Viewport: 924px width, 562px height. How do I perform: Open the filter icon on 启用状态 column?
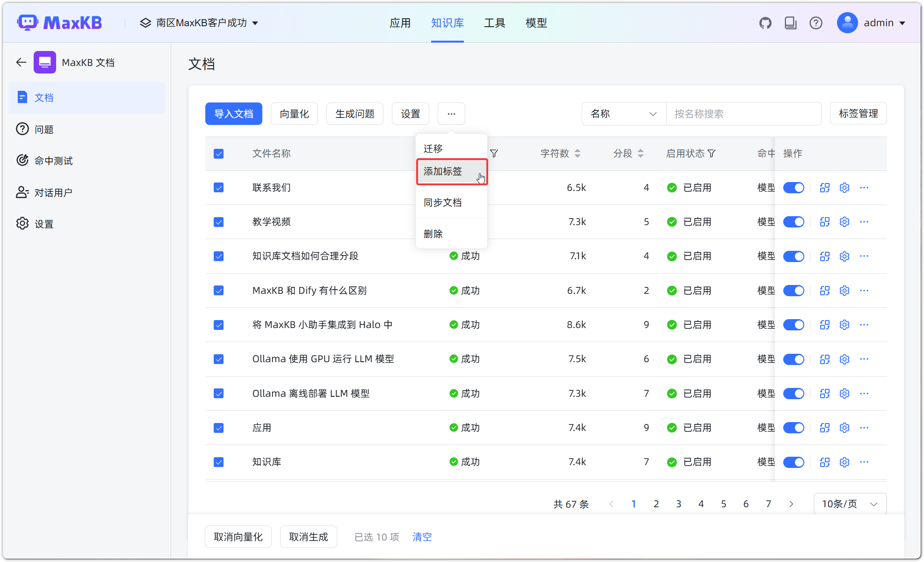(x=712, y=153)
